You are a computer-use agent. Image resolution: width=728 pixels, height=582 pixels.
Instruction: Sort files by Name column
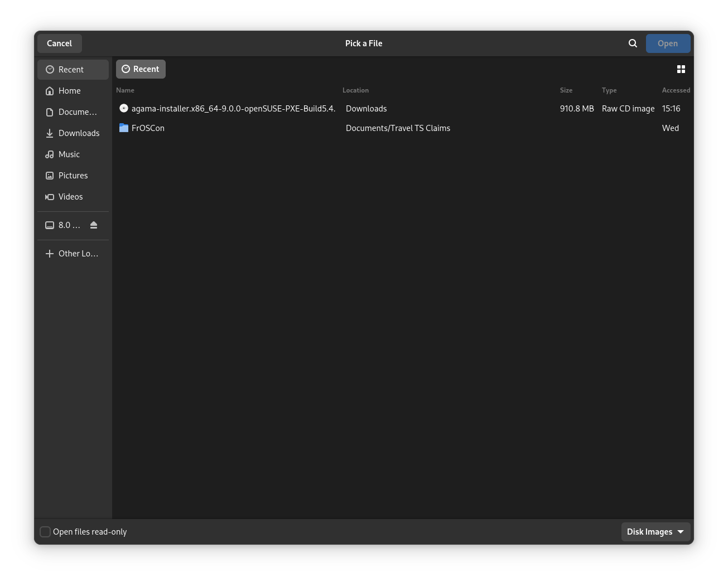[126, 90]
